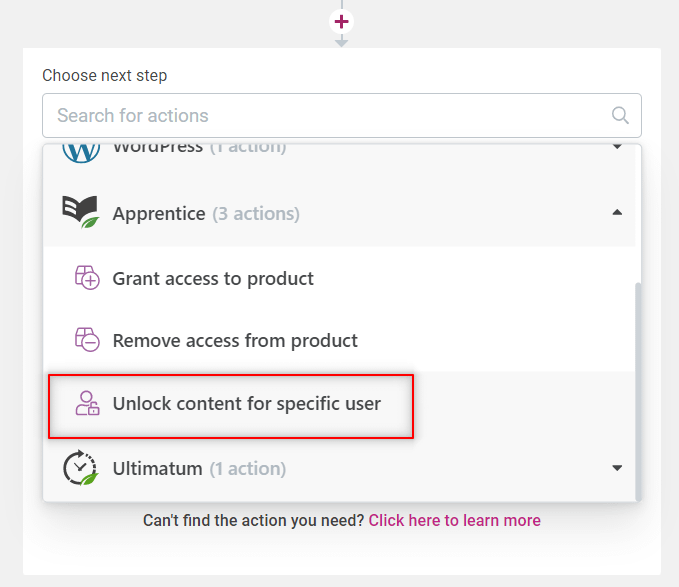Viewport: 679px width, 587px height.
Task: Expand the Ultimatum group arrow
Action: point(617,468)
